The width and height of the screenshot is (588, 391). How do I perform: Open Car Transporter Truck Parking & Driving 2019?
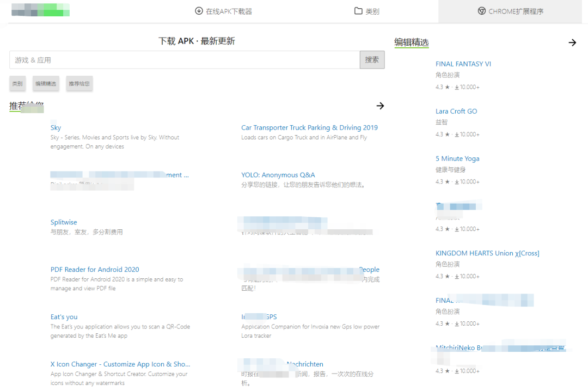pos(309,127)
